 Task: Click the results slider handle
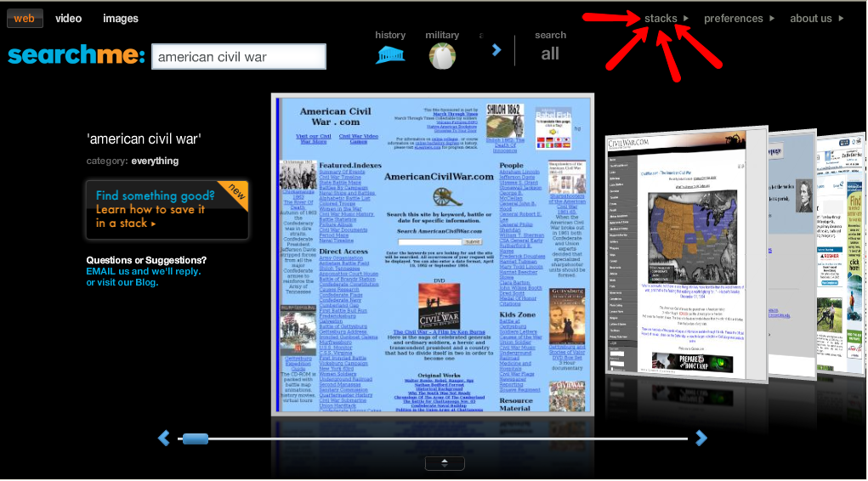tap(196, 439)
